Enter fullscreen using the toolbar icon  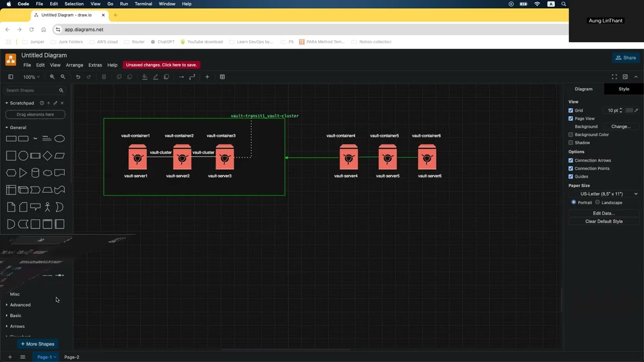click(614, 77)
